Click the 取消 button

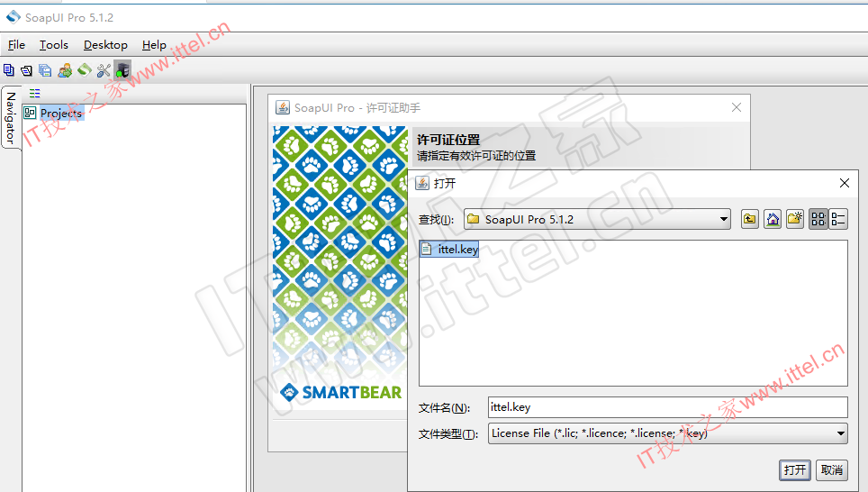[x=831, y=469]
